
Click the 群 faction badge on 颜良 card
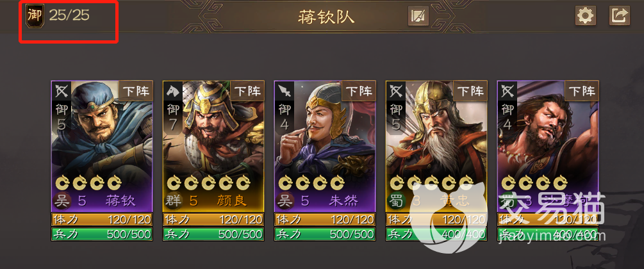tap(174, 201)
